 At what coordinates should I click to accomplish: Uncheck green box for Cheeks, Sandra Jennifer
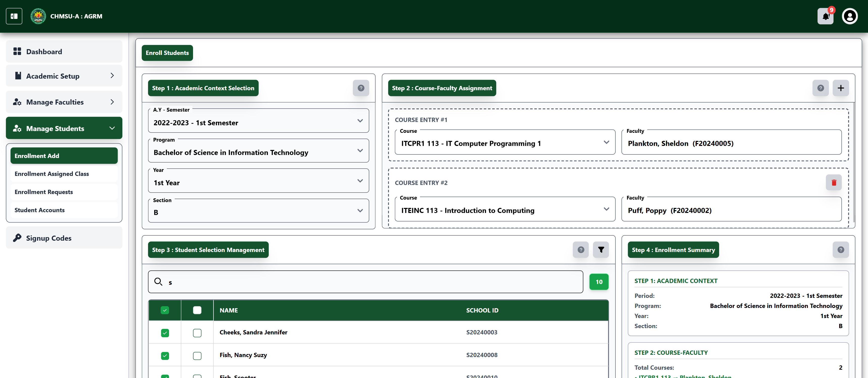pyautogui.click(x=165, y=333)
